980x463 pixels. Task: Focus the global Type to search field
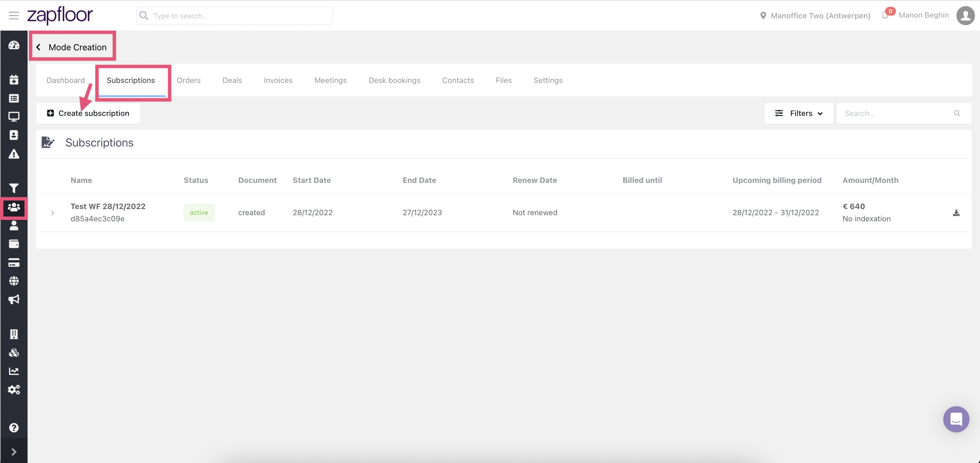[x=234, y=16]
